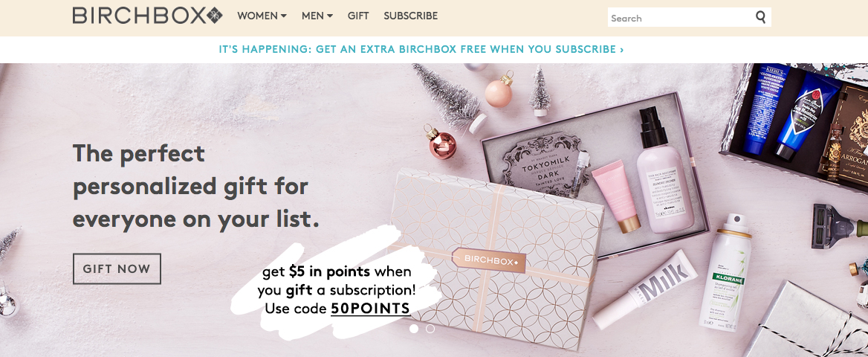Viewport: 868px width, 357px height.
Task: Click the Gift Now button
Action: coord(117,268)
